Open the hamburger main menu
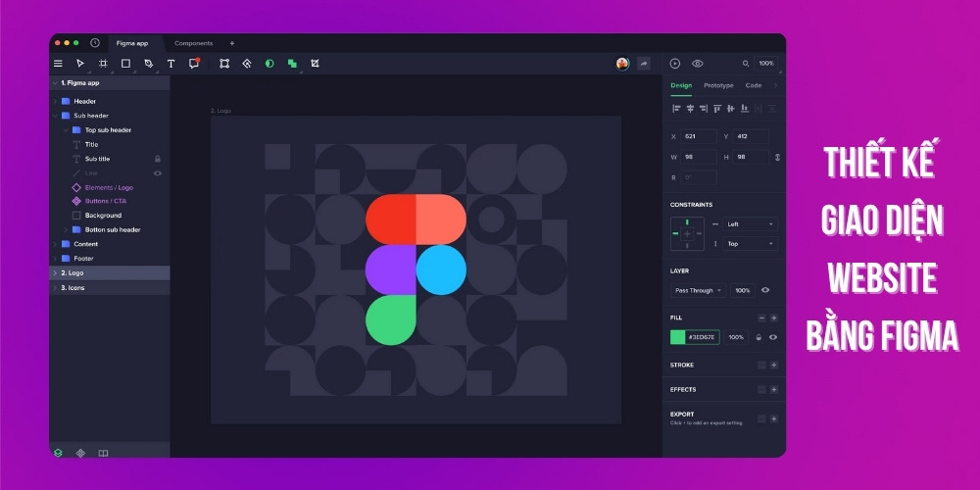 [x=58, y=63]
